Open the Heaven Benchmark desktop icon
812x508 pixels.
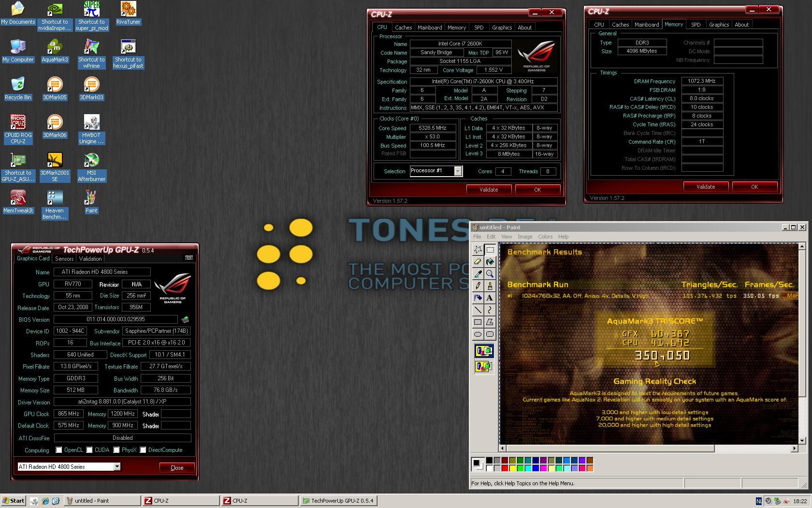point(55,205)
